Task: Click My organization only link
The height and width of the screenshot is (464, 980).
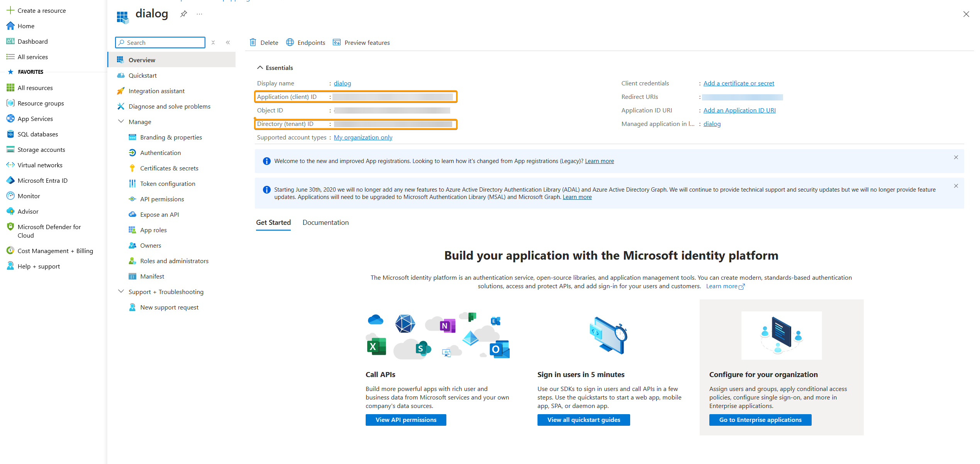Action: [363, 137]
